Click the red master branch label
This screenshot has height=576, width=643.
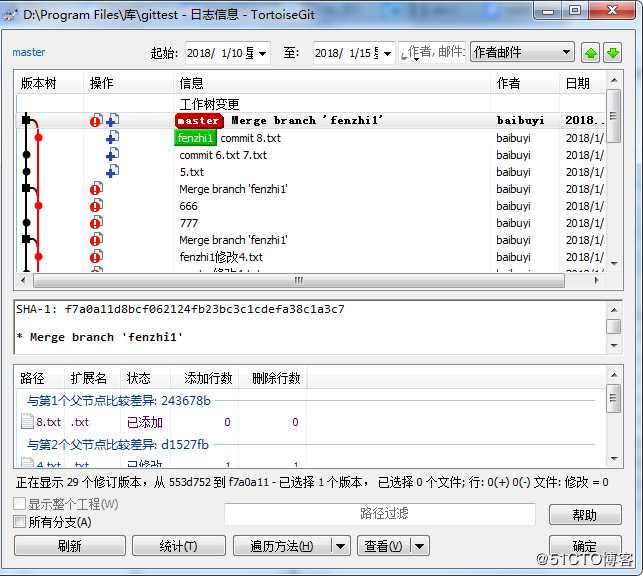coord(199,121)
